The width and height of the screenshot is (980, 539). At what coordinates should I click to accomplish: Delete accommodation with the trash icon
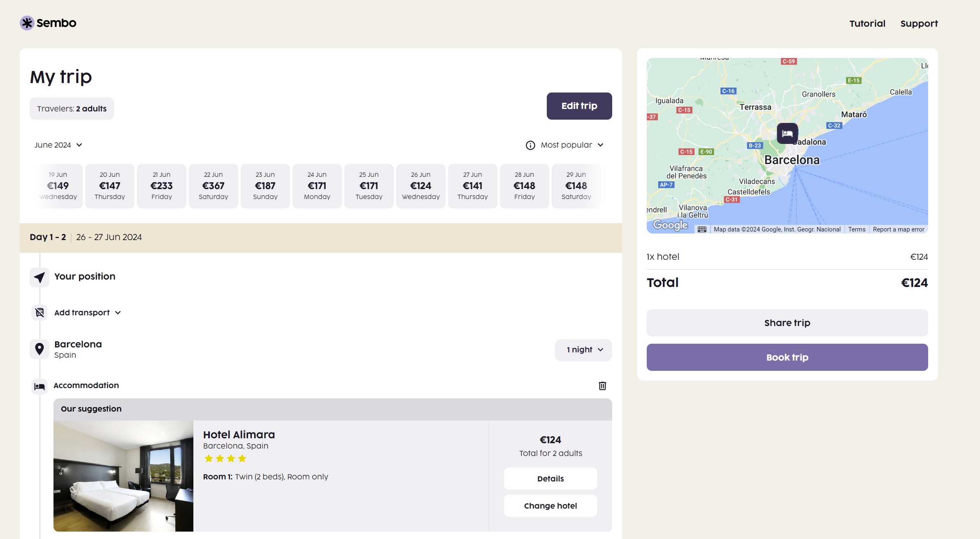pos(602,386)
